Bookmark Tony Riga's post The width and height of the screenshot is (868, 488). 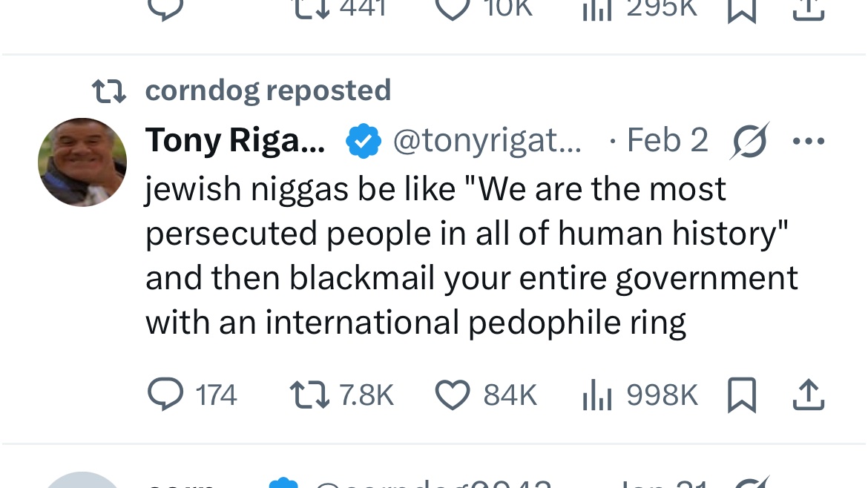(x=741, y=395)
